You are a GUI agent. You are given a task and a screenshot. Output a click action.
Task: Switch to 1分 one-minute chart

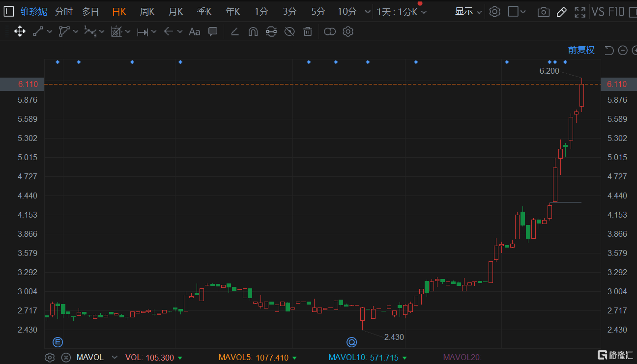tap(262, 12)
